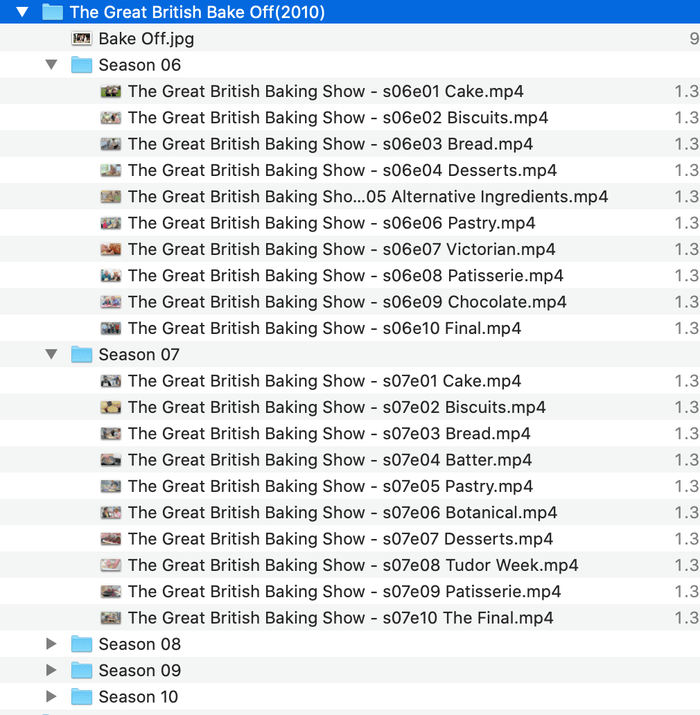
Task: Select the Season 10 folder name
Action: 139,697
